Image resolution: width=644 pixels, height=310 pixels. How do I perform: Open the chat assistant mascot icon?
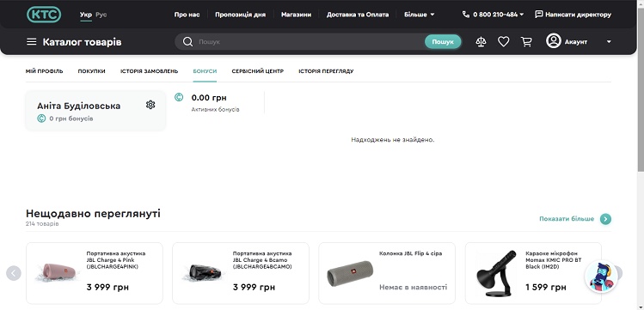tap(601, 277)
